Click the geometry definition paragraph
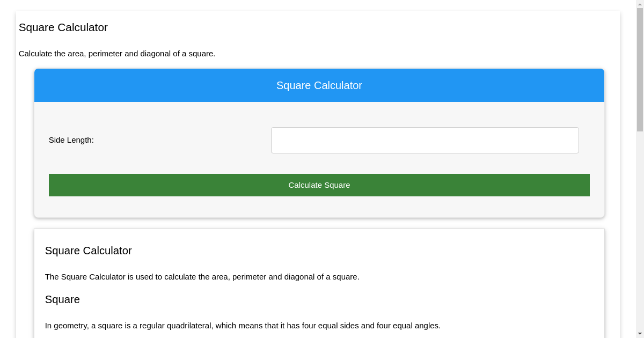 click(x=243, y=325)
